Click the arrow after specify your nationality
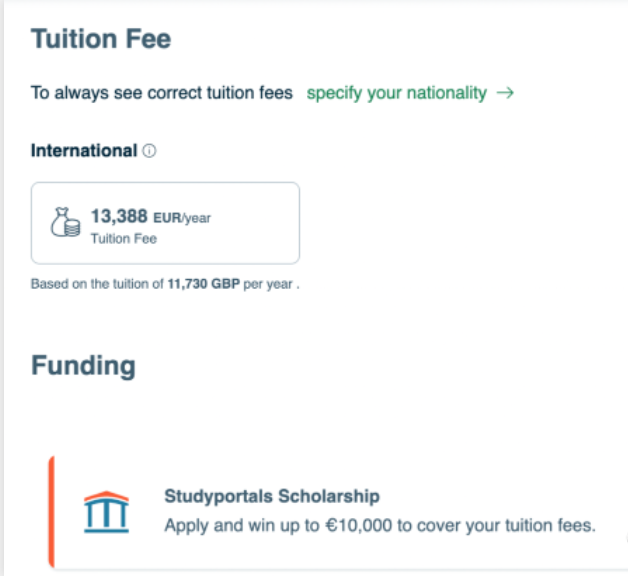Image resolution: width=628 pixels, height=576 pixels. coord(505,93)
